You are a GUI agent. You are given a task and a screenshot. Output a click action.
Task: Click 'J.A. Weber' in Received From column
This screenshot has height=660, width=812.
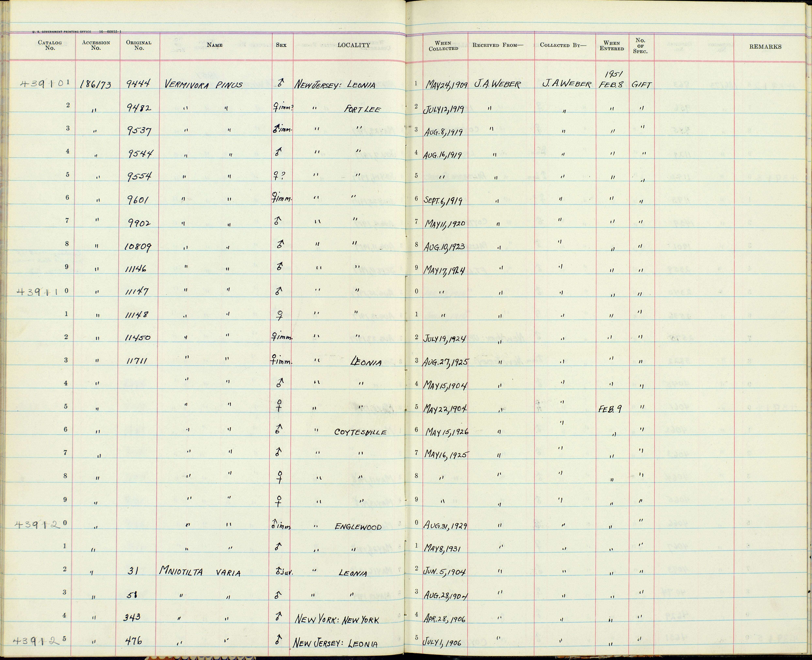pos(497,84)
